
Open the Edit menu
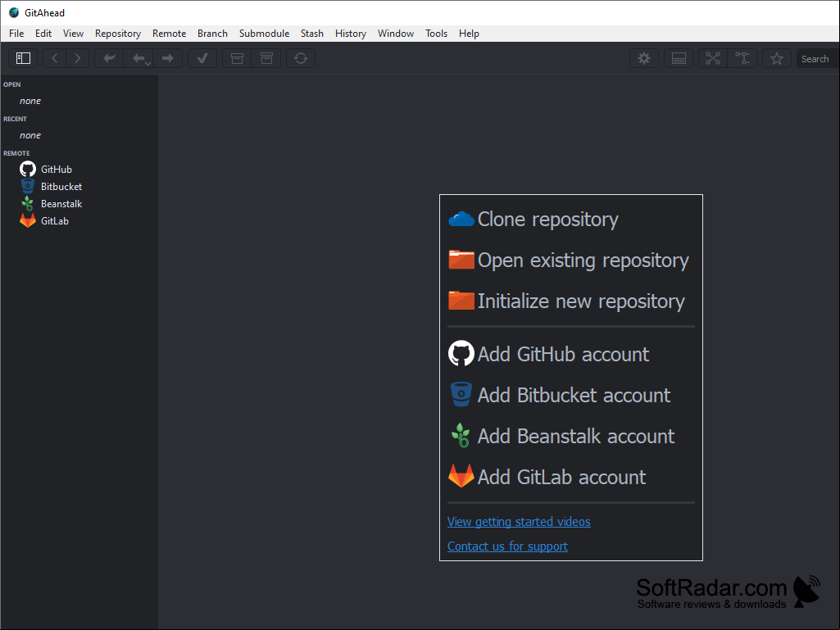43,34
